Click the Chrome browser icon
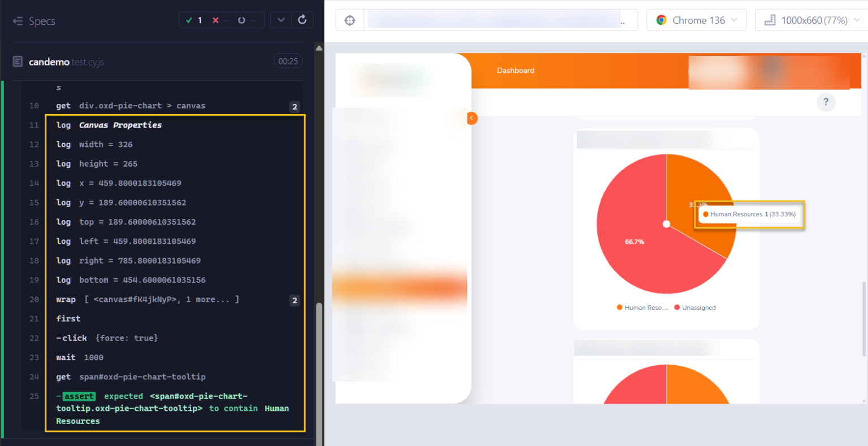The image size is (868, 446). 660,20
